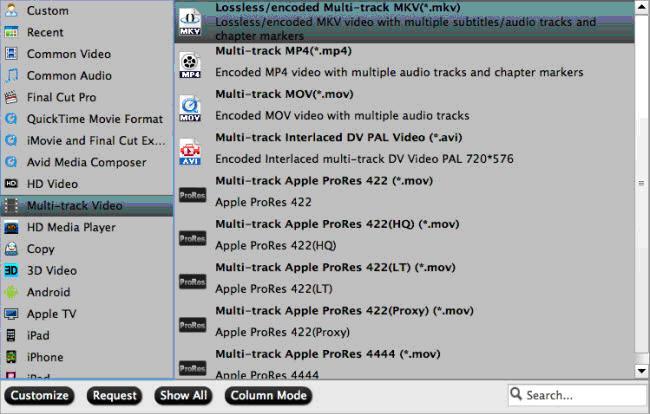
Task: Select the Final Cut Pro category
Action: click(x=87, y=97)
